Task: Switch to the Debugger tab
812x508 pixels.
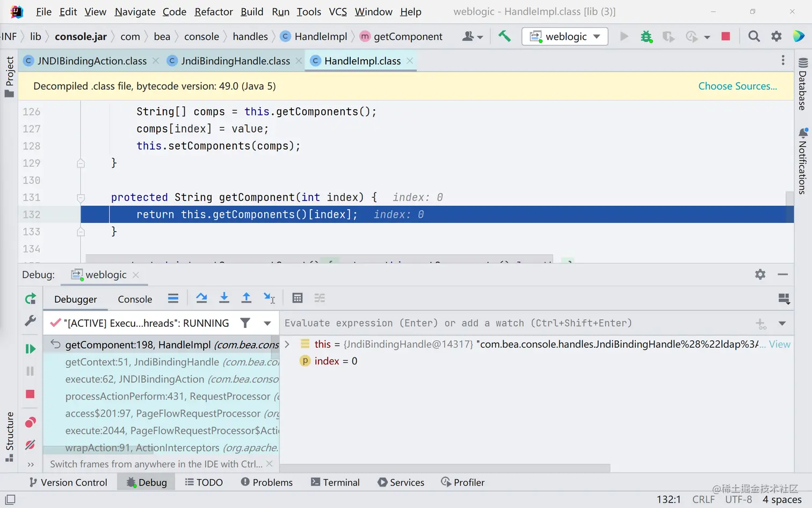Action: tap(76, 299)
